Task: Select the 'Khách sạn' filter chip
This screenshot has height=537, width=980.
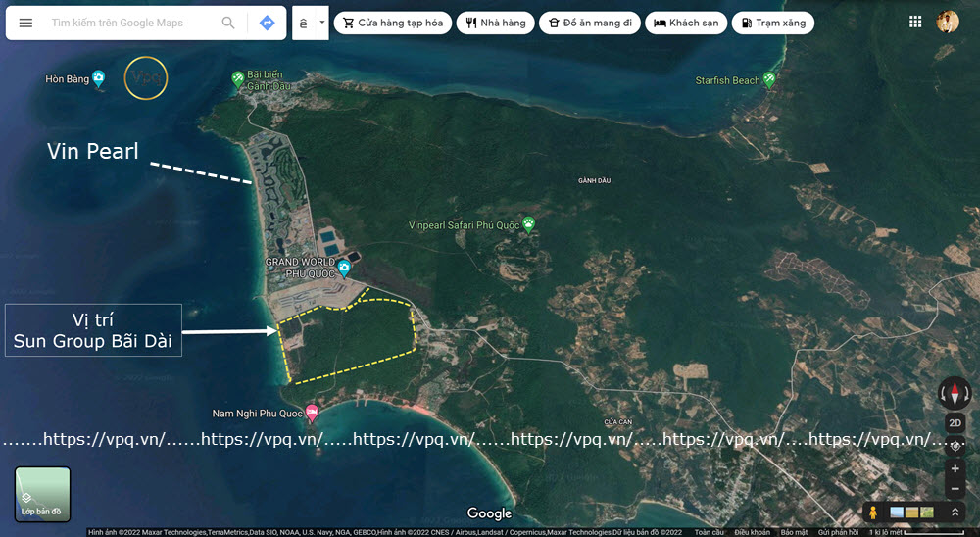Action: (x=686, y=24)
